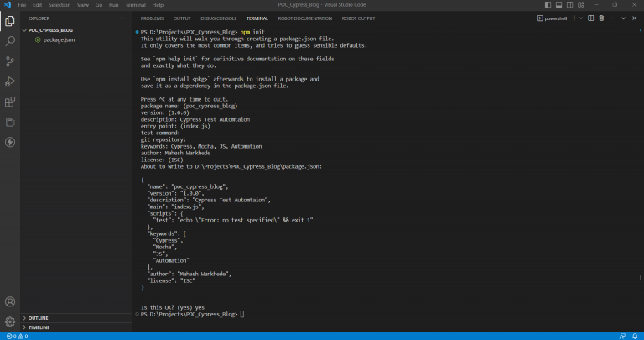Open the feedback icon in status bar
This screenshot has height=340, width=644.
(x=623, y=337)
